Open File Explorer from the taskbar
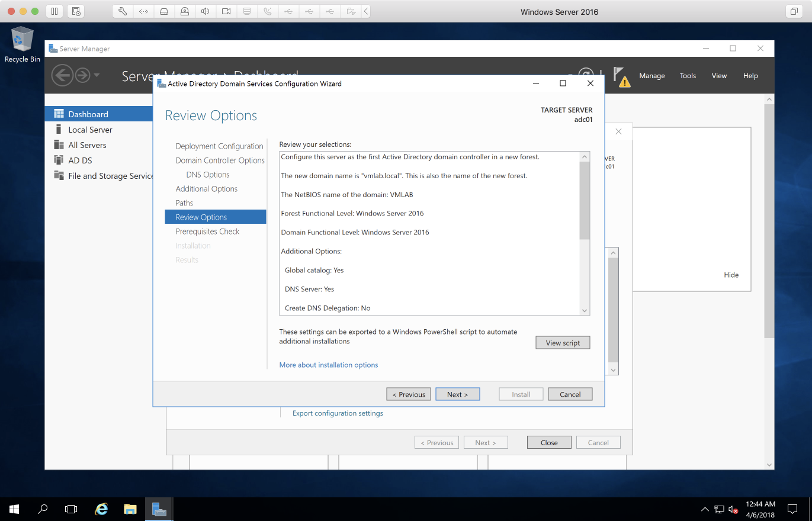 tap(130, 509)
